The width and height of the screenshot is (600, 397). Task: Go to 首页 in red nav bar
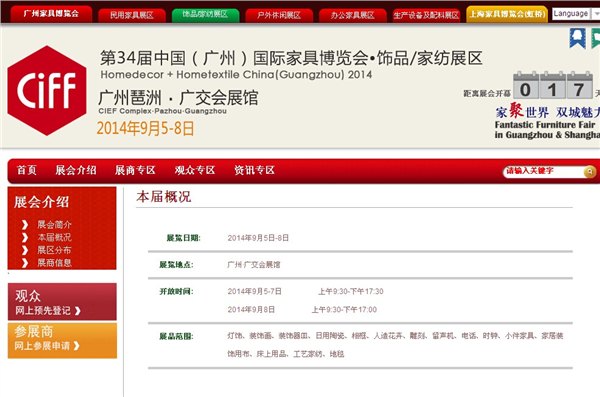27,170
